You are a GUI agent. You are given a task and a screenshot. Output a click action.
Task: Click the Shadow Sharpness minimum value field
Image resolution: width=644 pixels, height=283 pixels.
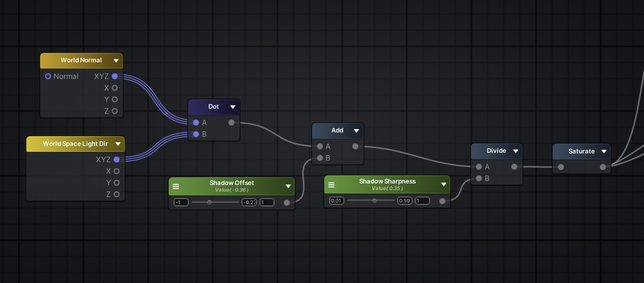336,201
